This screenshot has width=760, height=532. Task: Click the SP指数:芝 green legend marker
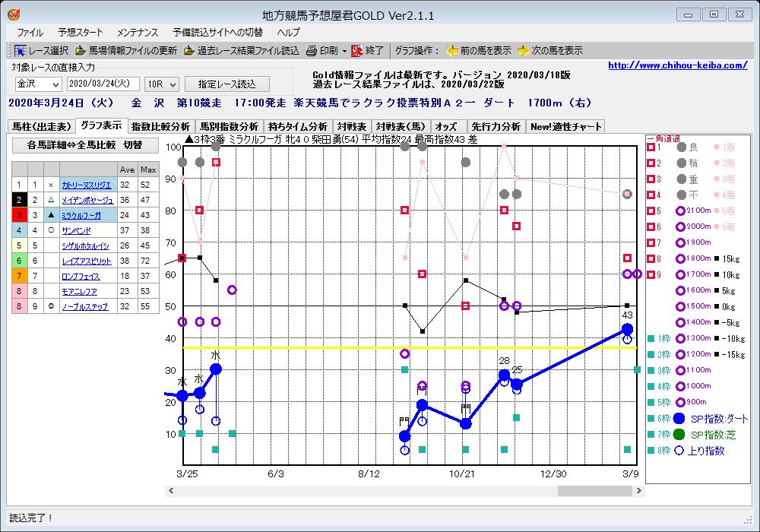[679, 435]
